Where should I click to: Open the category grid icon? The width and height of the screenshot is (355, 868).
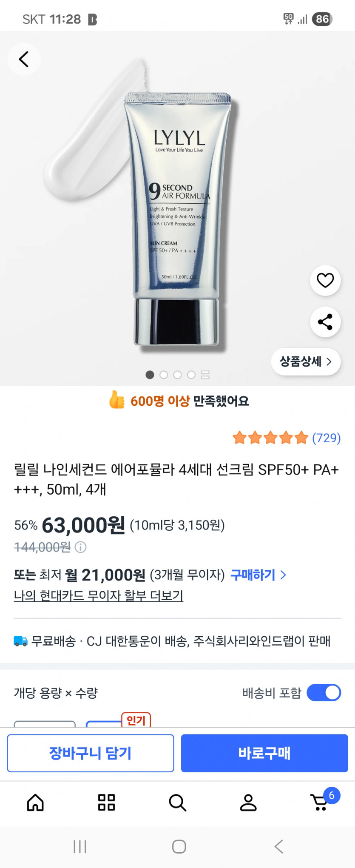point(106,803)
